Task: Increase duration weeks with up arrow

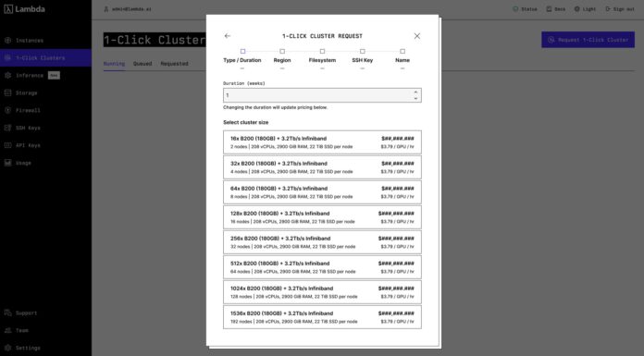Action: (415, 92)
